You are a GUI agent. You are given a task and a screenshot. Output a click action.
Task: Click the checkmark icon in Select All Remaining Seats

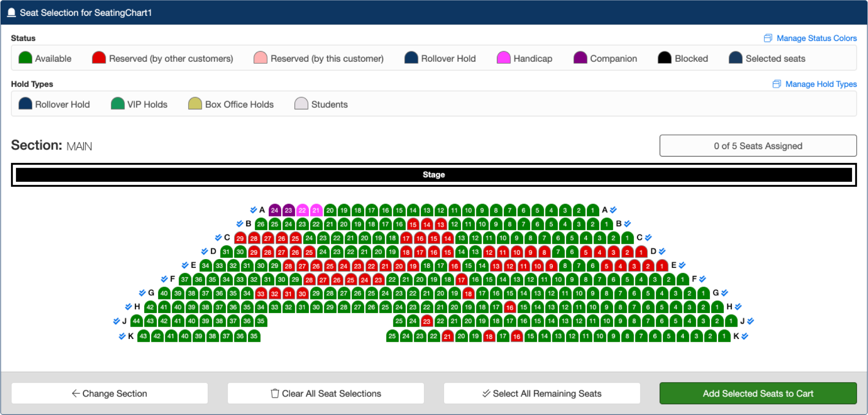coord(486,393)
